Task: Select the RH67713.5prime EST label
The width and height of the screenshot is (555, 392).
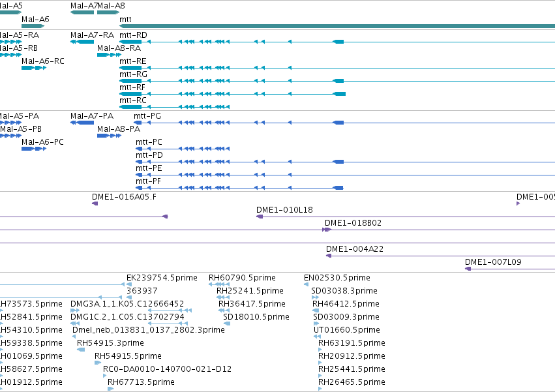Action: coord(141,382)
